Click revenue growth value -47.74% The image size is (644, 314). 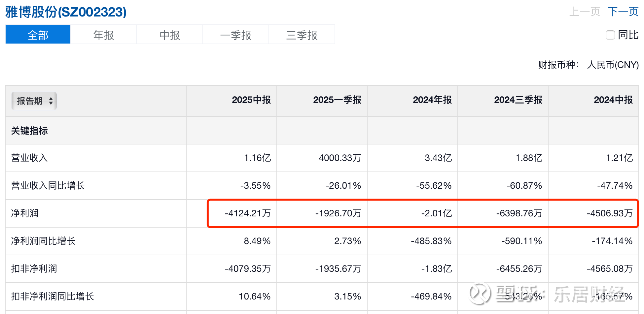point(615,186)
